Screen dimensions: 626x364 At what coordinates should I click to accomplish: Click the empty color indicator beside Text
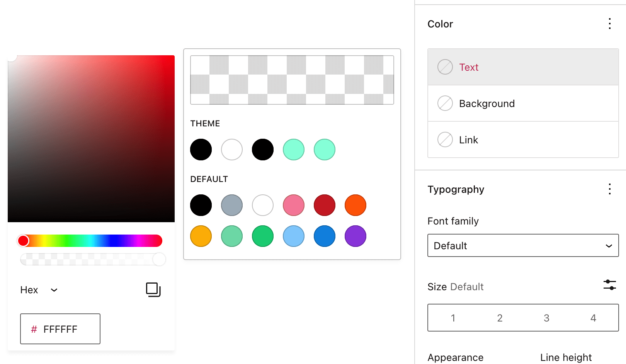point(445,67)
